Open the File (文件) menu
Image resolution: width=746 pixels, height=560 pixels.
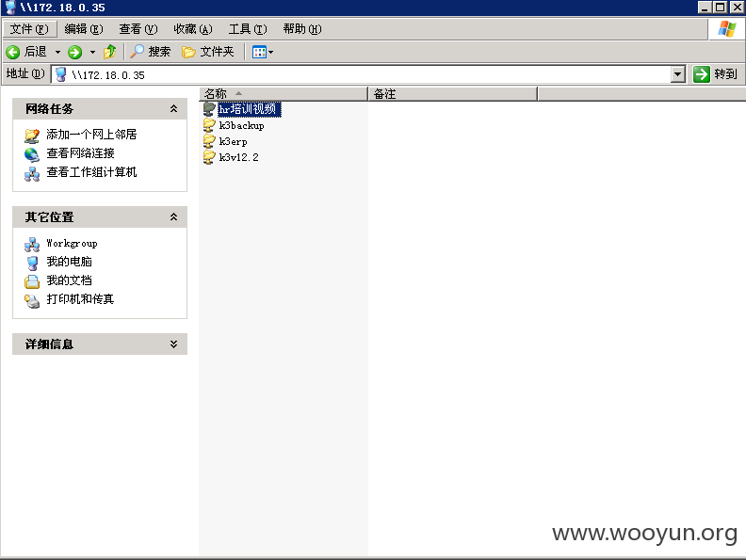point(29,29)
